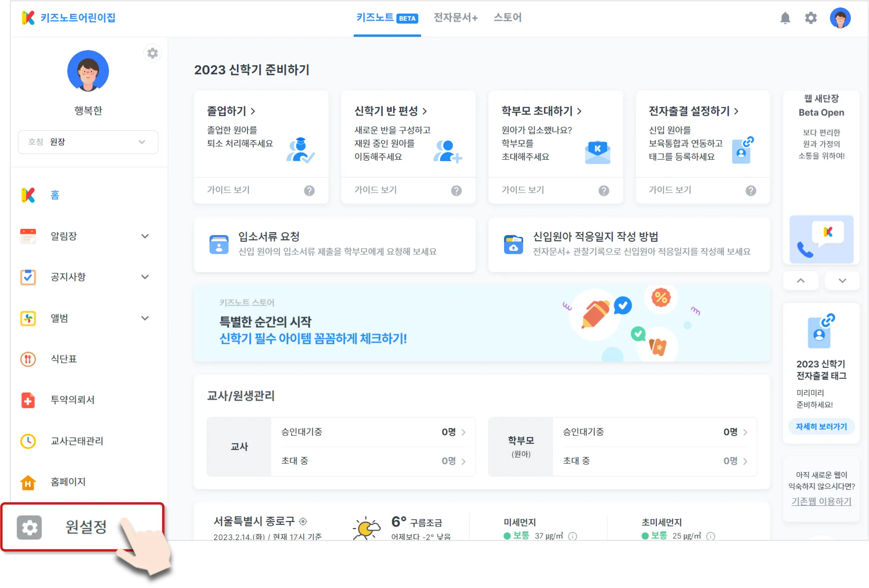Open 투약의뢰서 medication request menu
869x588 pixels.
[72, 400]
